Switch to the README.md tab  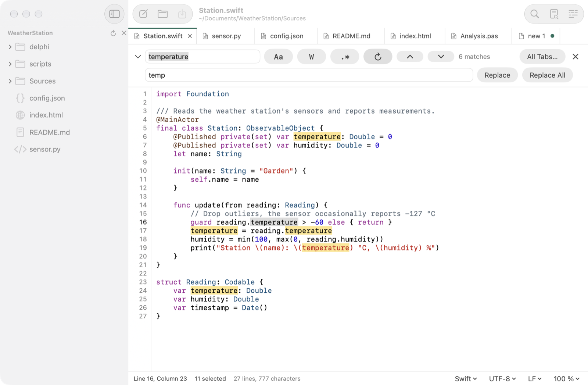351,36
